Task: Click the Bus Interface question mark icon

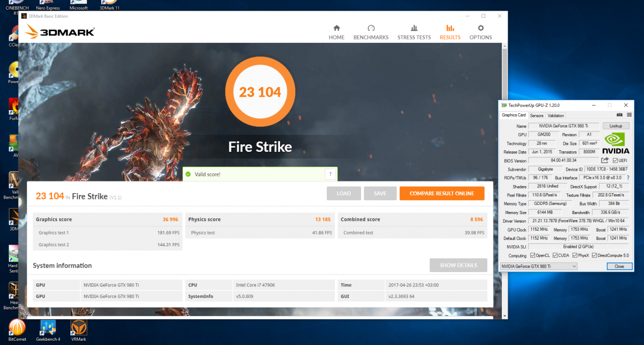Action: click(x=627, y=177)
